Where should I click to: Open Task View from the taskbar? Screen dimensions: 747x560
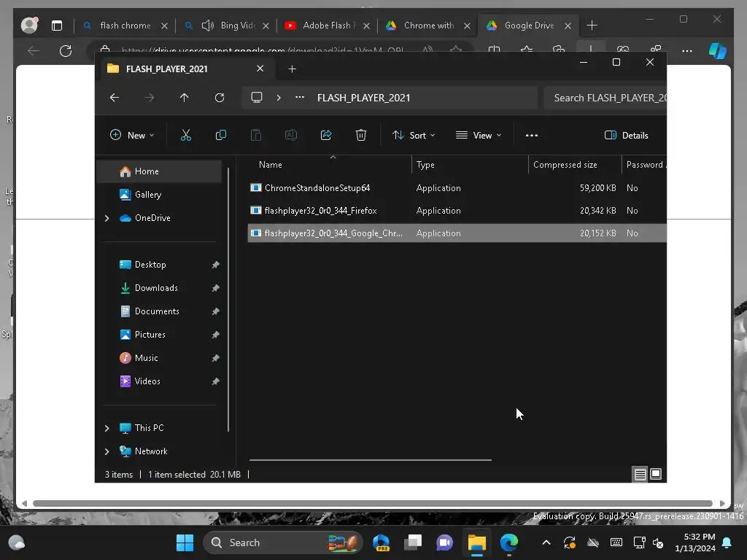tap(413, 542)
